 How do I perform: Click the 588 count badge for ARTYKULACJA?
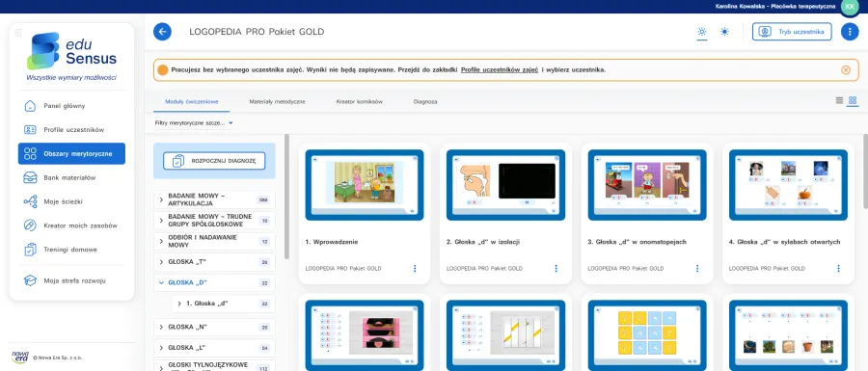click(263, 199)
